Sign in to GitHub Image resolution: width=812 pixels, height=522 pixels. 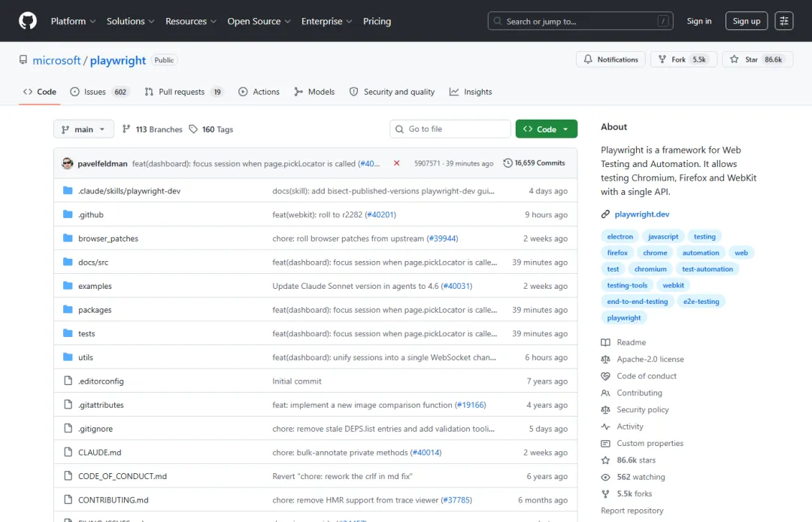click(699, 21)
